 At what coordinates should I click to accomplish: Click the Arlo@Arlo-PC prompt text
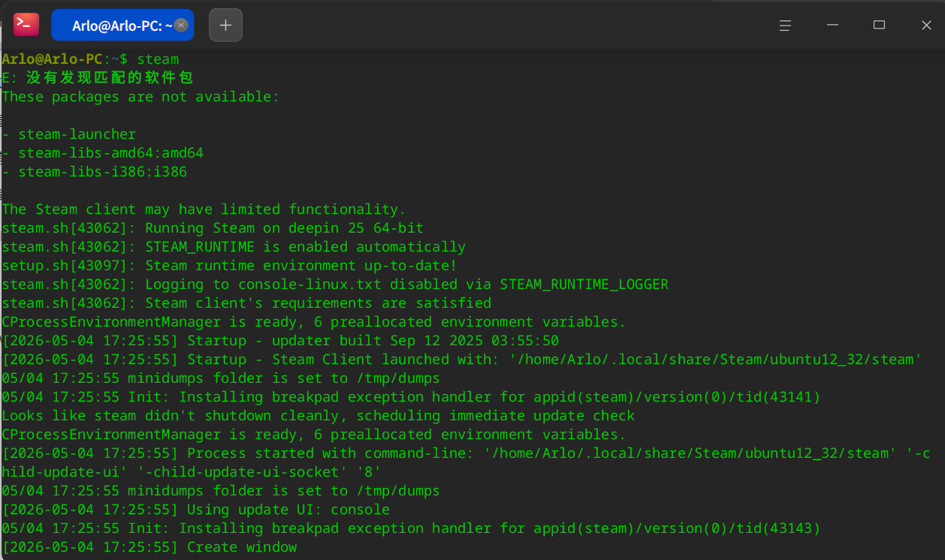(65, 59)
